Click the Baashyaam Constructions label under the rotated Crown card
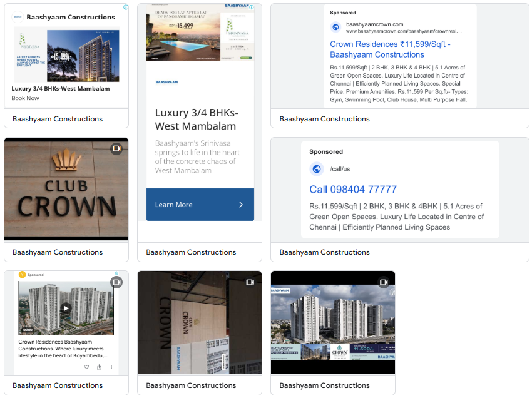532x398 pixels. point(191,385)
